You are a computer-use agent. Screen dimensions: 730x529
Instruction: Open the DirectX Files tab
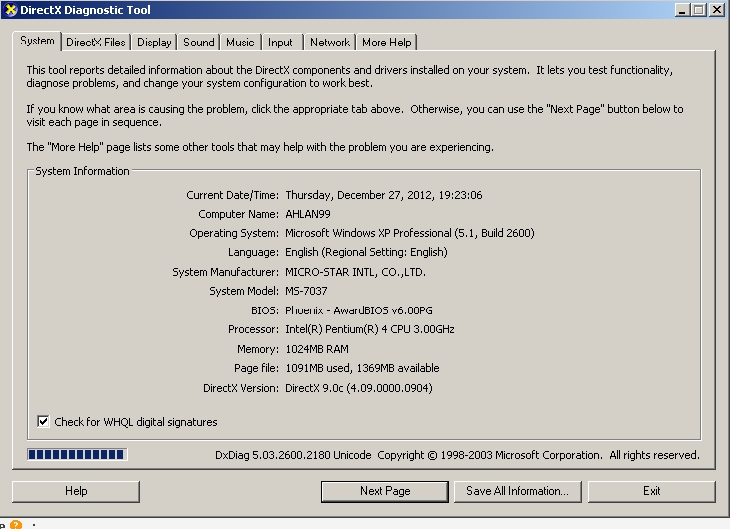coord(96,42)
